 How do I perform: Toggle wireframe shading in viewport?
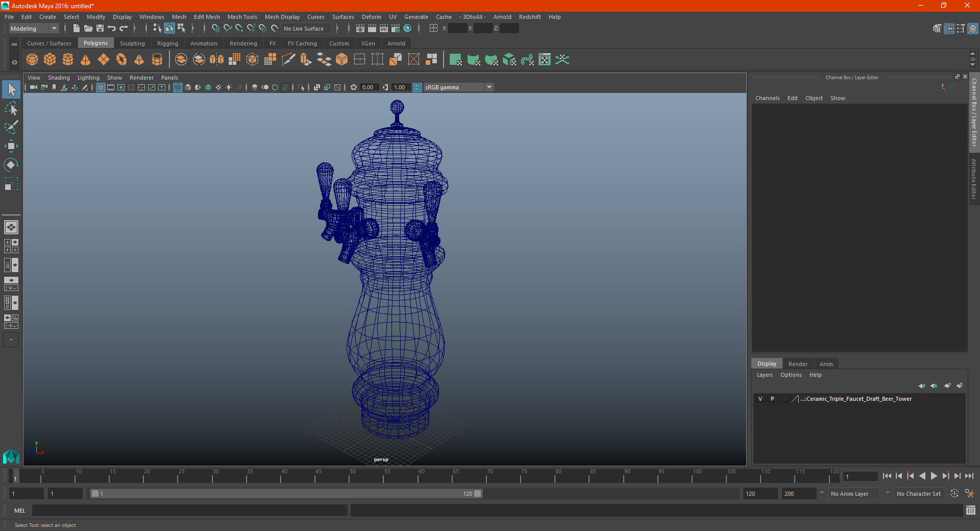(178, 87)
